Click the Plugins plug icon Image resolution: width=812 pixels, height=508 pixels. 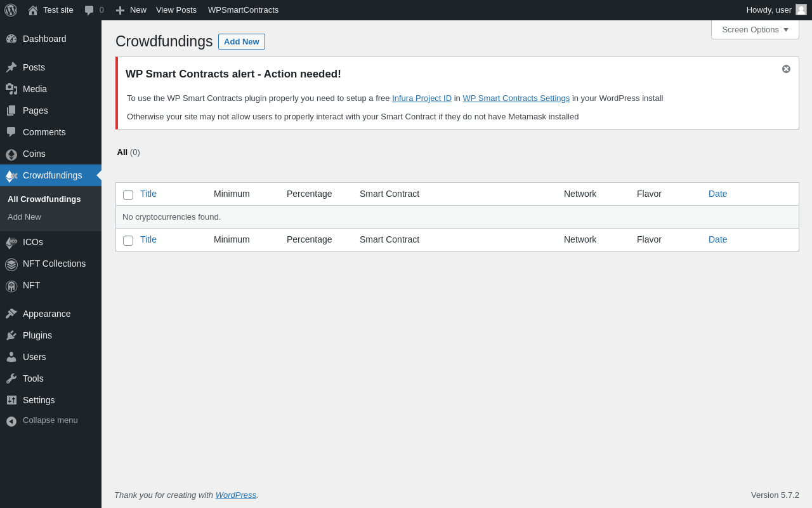11,335
